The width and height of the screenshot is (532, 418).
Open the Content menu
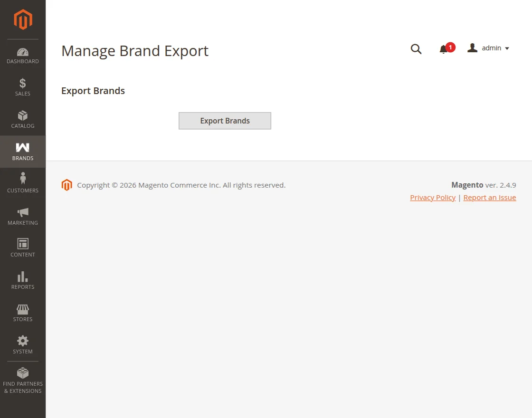pos(23,248)
